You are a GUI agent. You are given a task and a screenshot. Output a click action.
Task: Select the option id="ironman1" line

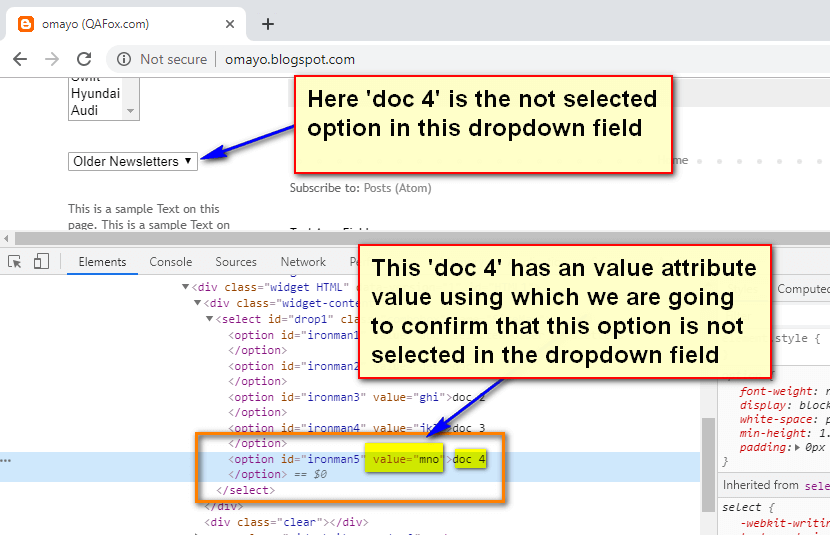click(294, 335)
